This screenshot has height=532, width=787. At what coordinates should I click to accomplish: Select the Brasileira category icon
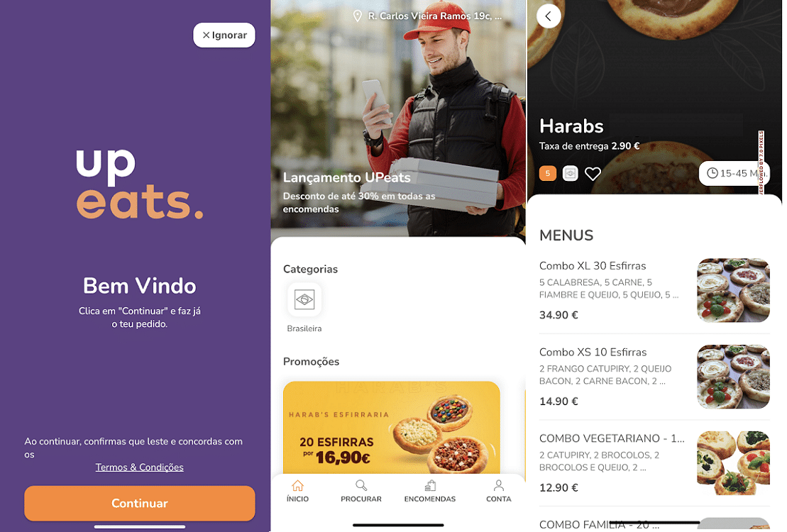coord(304,299)
